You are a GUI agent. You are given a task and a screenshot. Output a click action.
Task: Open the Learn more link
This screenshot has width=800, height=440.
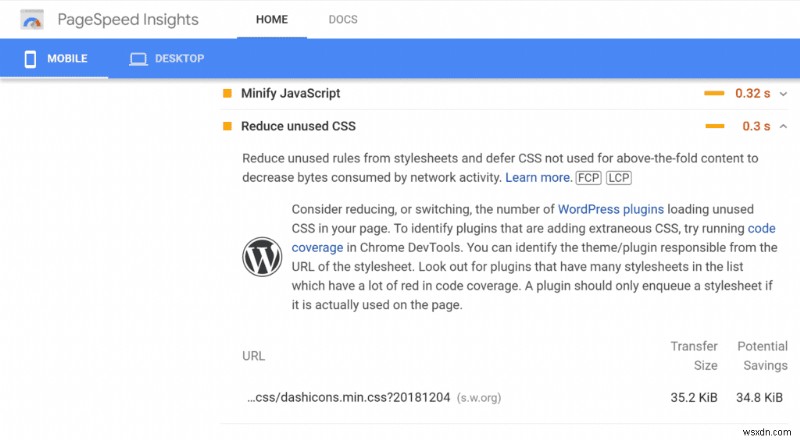click(x=538, y=178)
